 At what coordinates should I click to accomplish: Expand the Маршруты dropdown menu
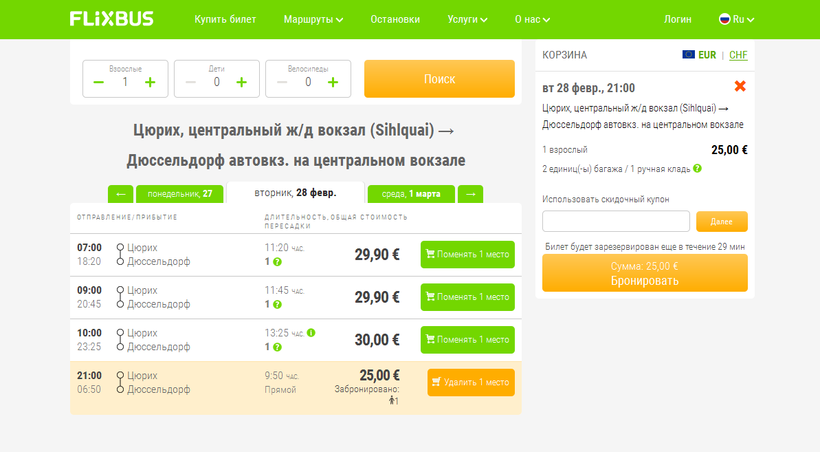click(313, 19)
